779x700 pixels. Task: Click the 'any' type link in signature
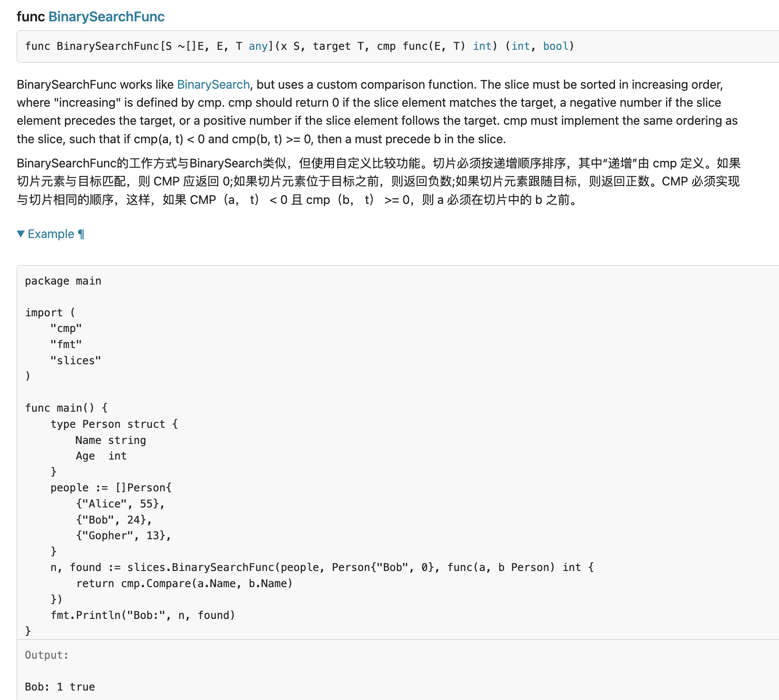(x=258, y=46)
